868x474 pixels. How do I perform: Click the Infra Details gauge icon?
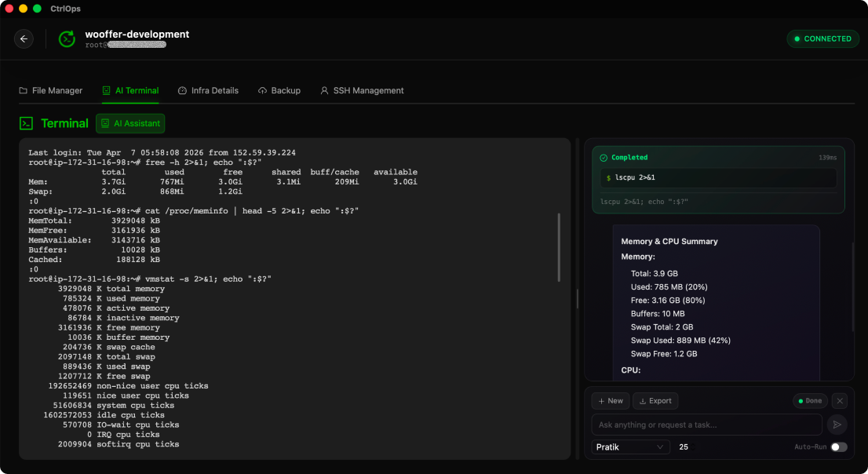pos(181,90)
